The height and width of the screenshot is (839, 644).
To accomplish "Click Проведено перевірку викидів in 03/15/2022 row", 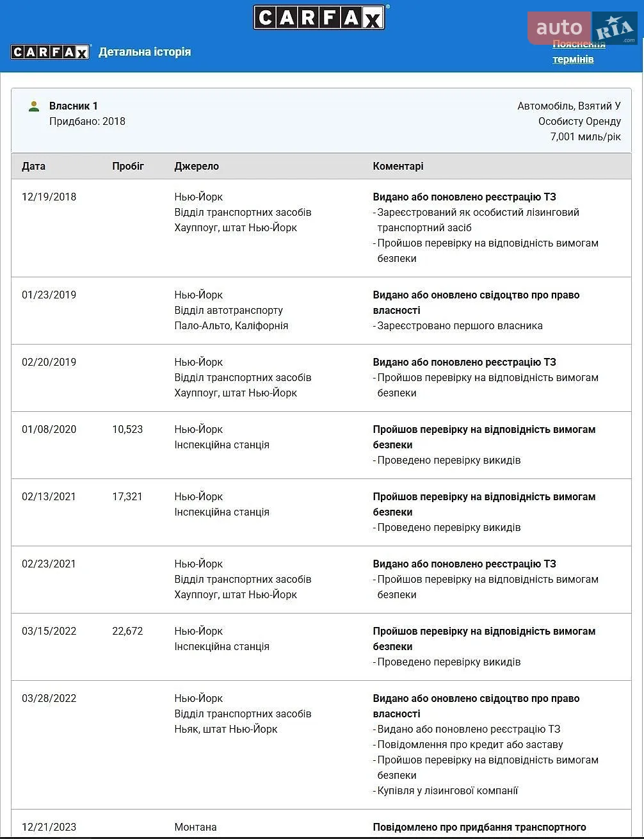I will coord(449,662).
